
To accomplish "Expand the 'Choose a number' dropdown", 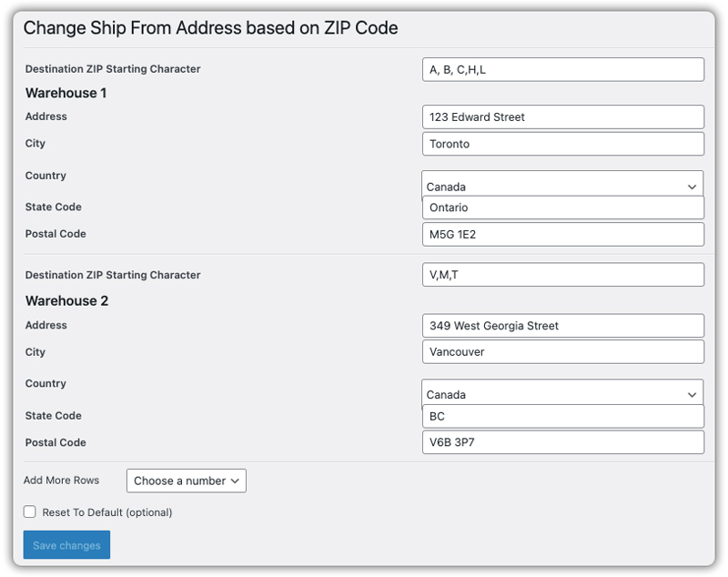I will click(x=187, y=481).
